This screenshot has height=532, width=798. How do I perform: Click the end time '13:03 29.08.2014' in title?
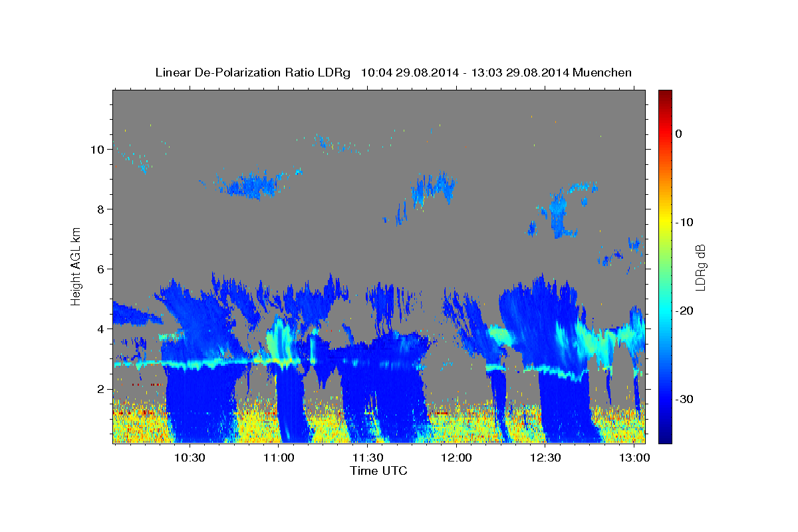click(x=519, y=72)
